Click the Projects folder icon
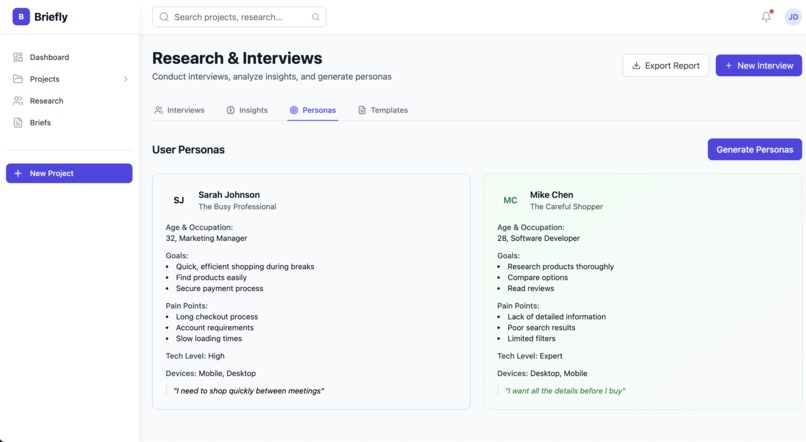 pos(18,79)
